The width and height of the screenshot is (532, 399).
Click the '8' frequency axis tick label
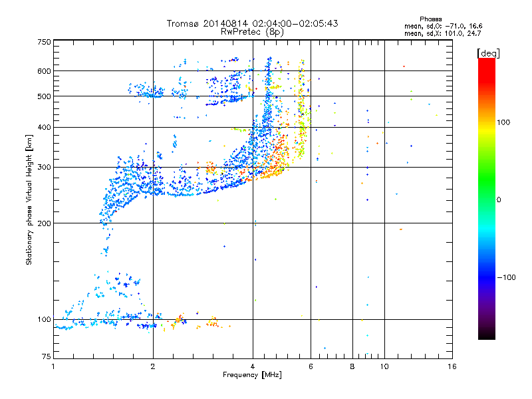[x=352, y=366]
